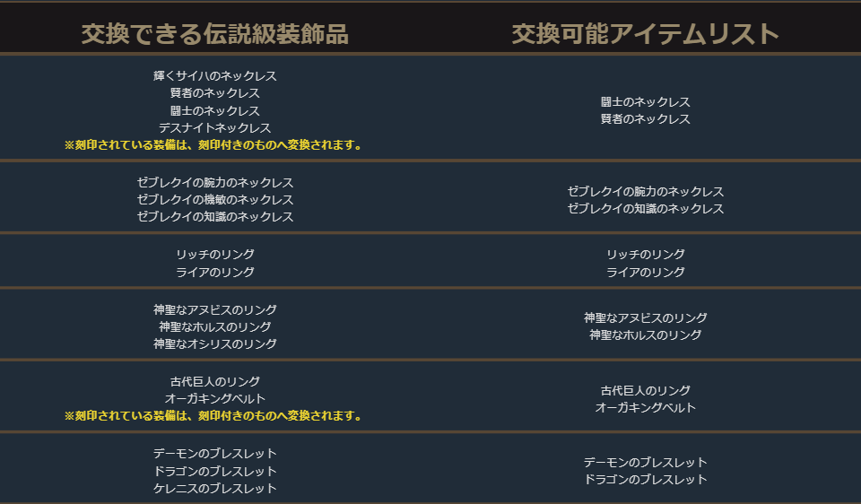The image size is (861, 504).
Task: Click the yellow engraving note below デスナイトネックレス
Action: click(214, 145)
